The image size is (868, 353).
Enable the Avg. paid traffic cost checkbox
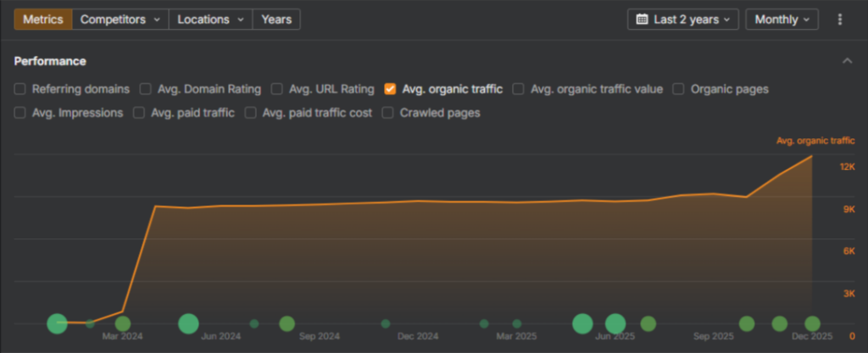(251, 112)
